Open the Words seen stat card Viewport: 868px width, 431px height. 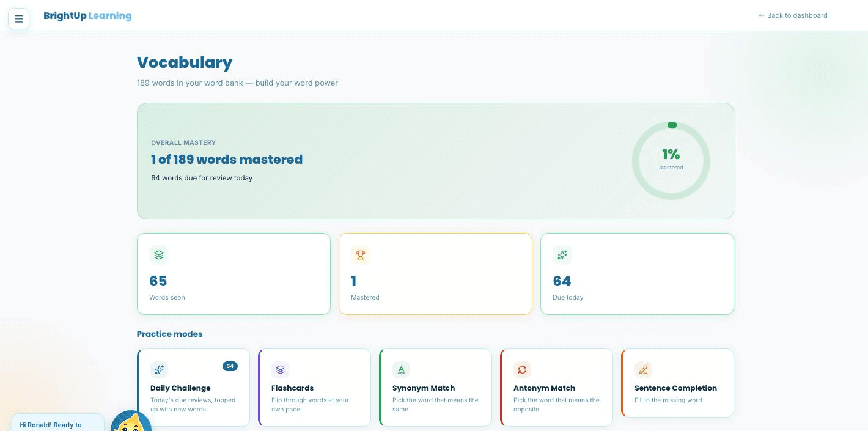234,274
